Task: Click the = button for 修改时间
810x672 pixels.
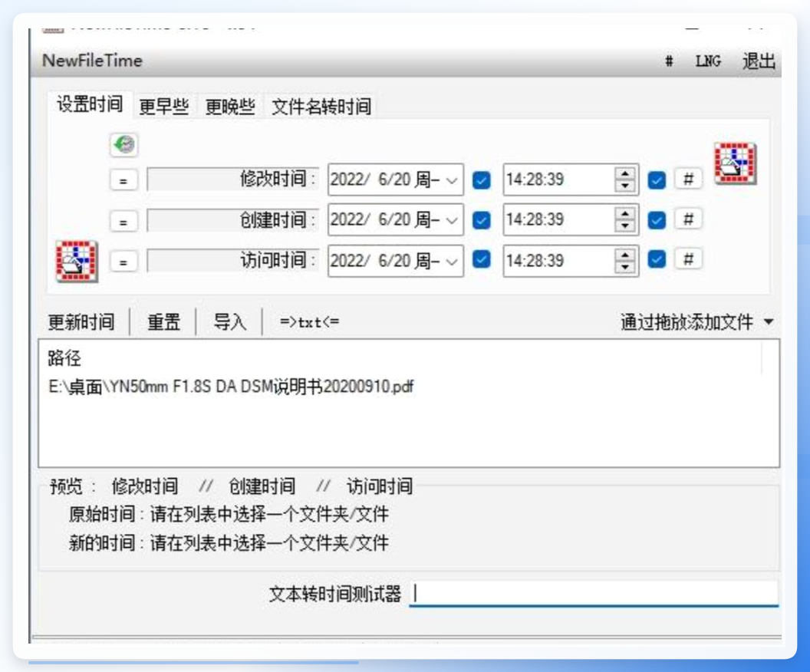Action: click(x=123, y=181)
